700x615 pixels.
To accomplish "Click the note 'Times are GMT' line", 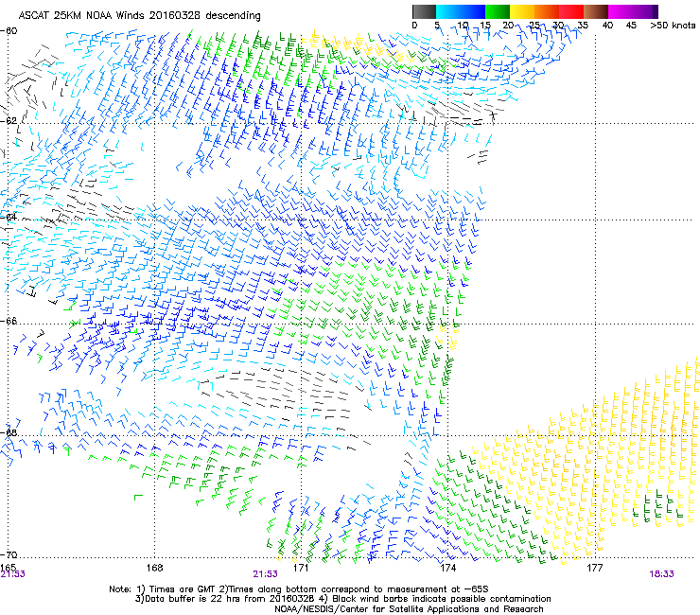I will click(x=298, y=589).
